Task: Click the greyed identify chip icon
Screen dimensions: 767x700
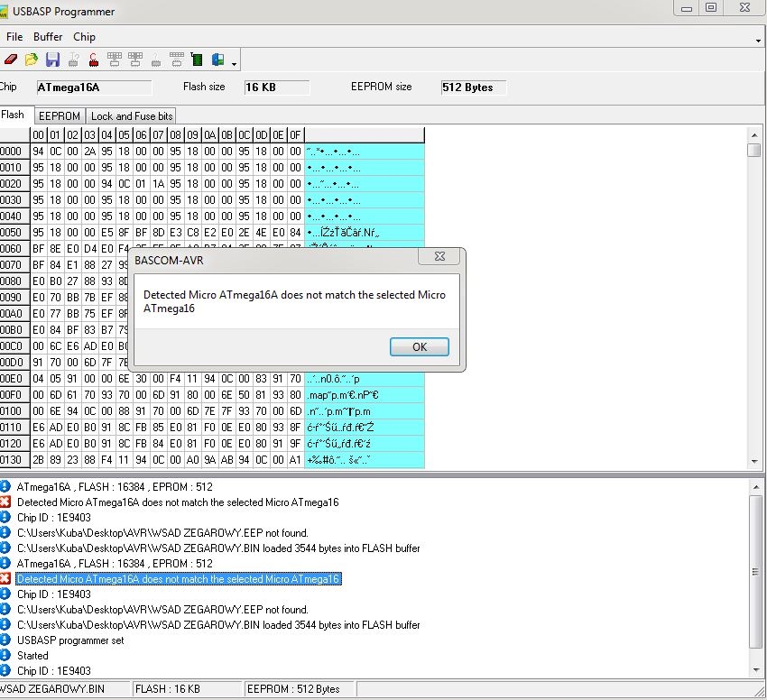Action: pyautogui.click(x=73, y=60)
